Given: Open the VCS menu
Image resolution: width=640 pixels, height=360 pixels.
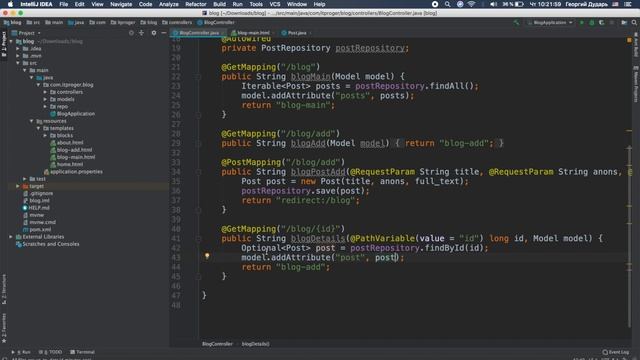Looking at the screenshot, I should pos(275,4).
